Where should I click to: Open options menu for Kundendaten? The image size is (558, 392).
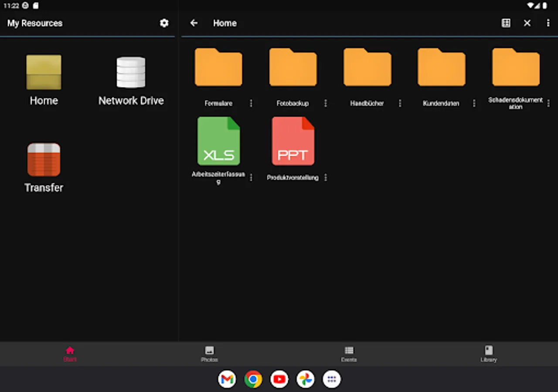[474, 103]
